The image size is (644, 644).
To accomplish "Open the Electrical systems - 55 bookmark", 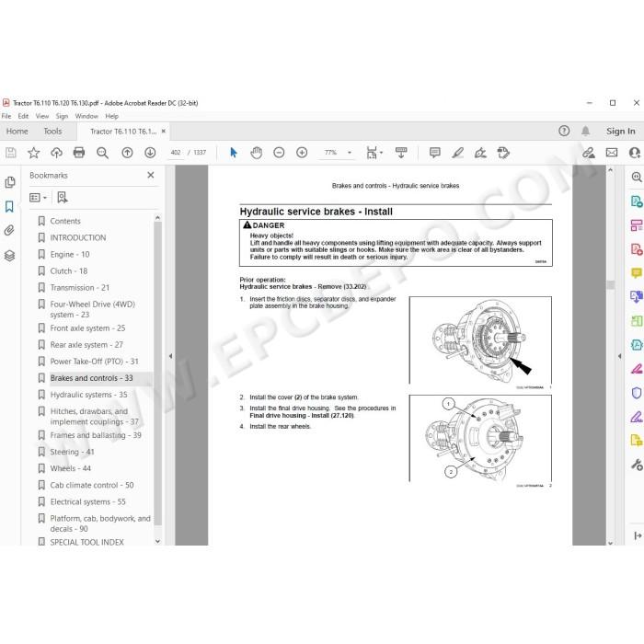I will (x=88, y=502).
